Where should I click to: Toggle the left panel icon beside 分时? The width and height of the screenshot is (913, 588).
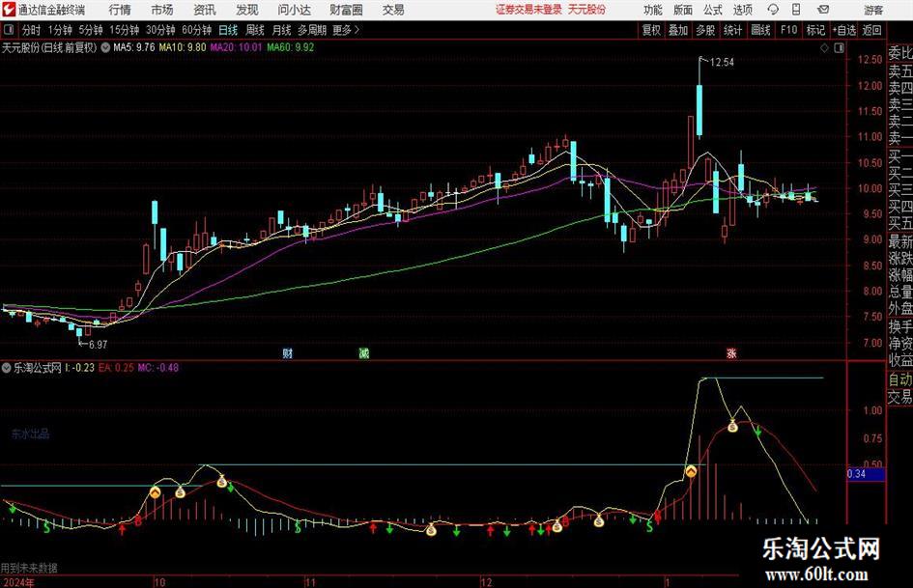[x=8, y=30]
